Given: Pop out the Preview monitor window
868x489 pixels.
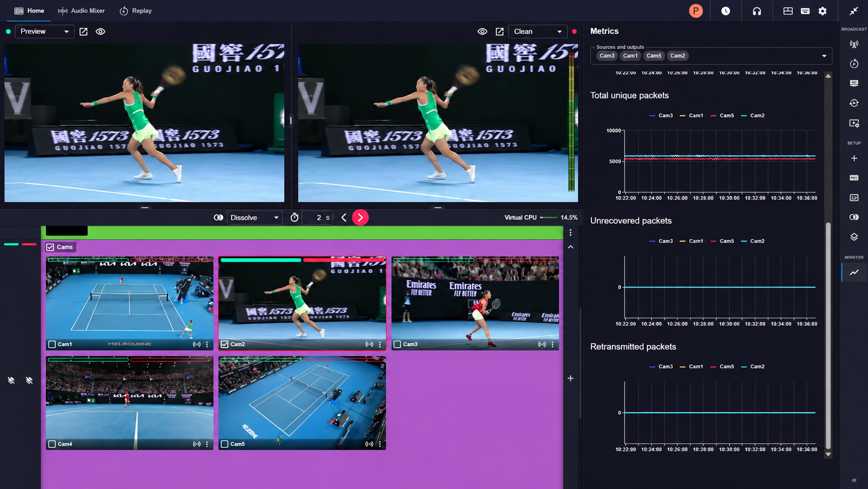Looking at the screenshot, I should point(84,32).
